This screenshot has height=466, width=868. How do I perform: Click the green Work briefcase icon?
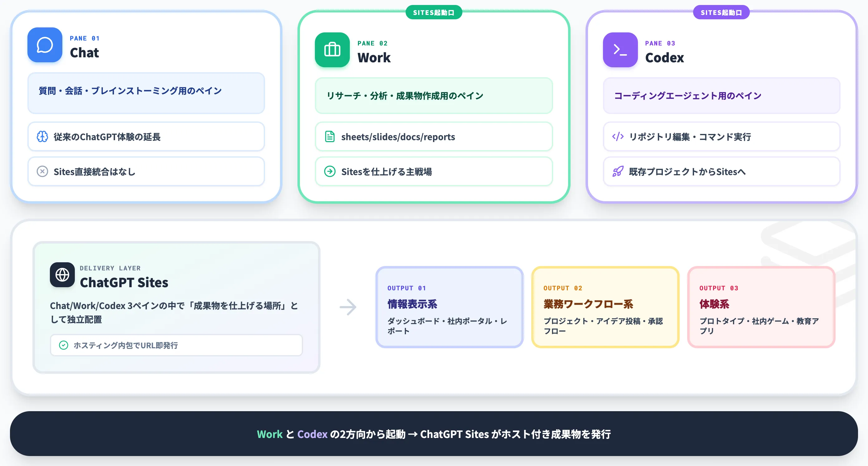click(332, 50)
